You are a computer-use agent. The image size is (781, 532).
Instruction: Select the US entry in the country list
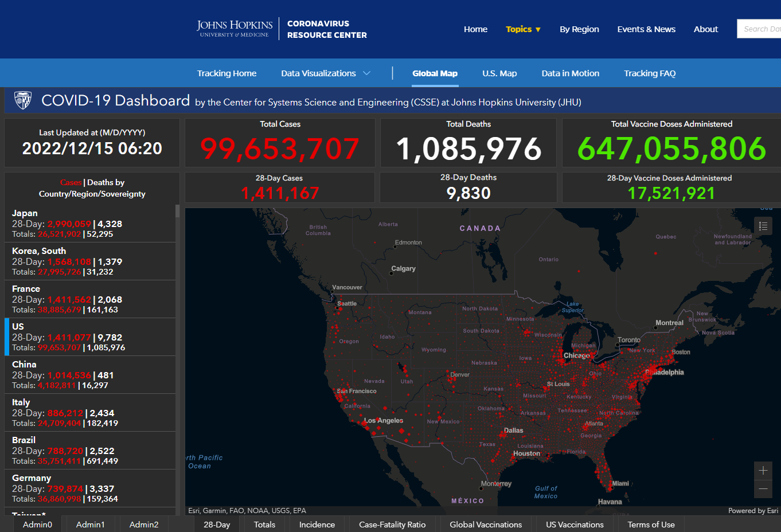90,337
